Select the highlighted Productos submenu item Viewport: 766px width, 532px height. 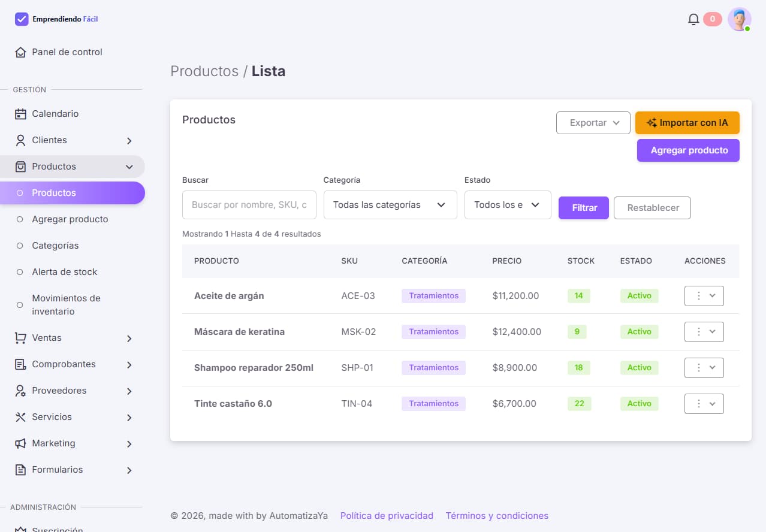[72, 193]
